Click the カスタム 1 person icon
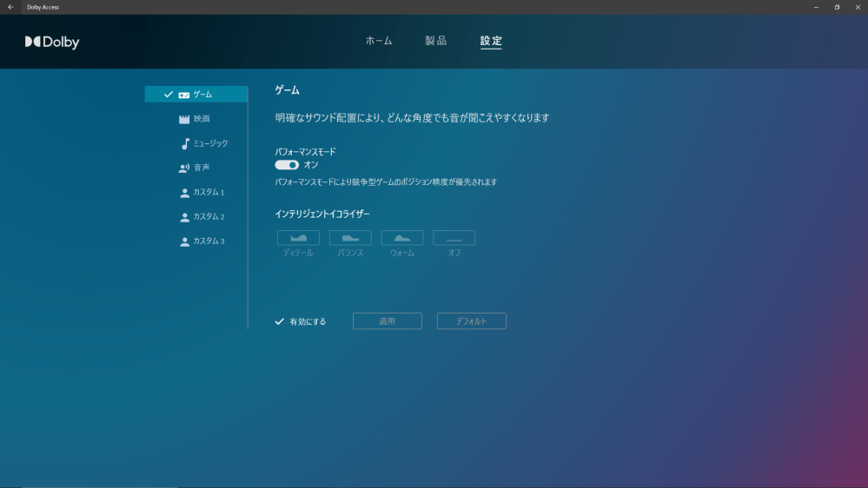Viewport: 868px width, 488px height. coord(184,193)
